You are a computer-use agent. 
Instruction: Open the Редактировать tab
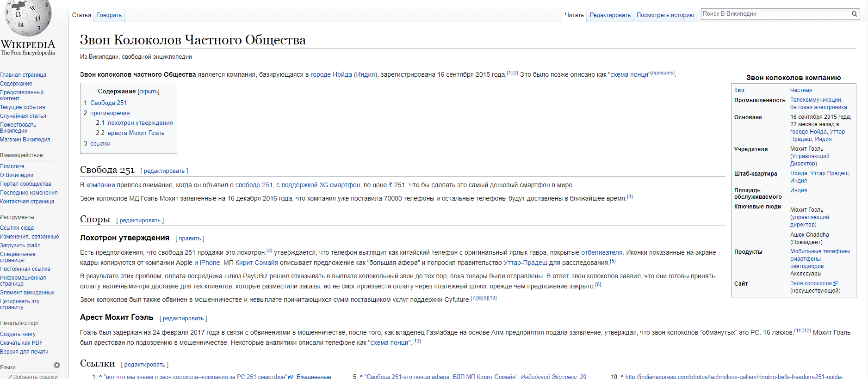[x=610, y=15]
